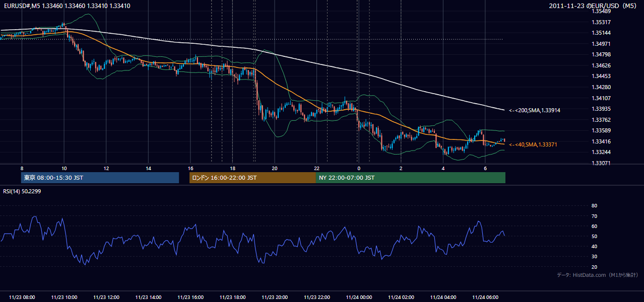644x302 pixels.
Task: Click hour label 8 under price chart
Action: pos(22,168)
